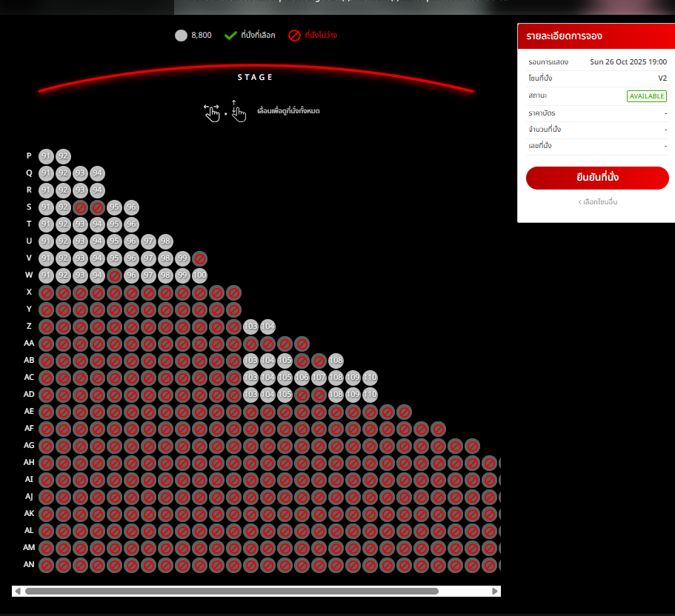Pick seat 105 in row AD
The image size is (675, 616).
[285, 395]
